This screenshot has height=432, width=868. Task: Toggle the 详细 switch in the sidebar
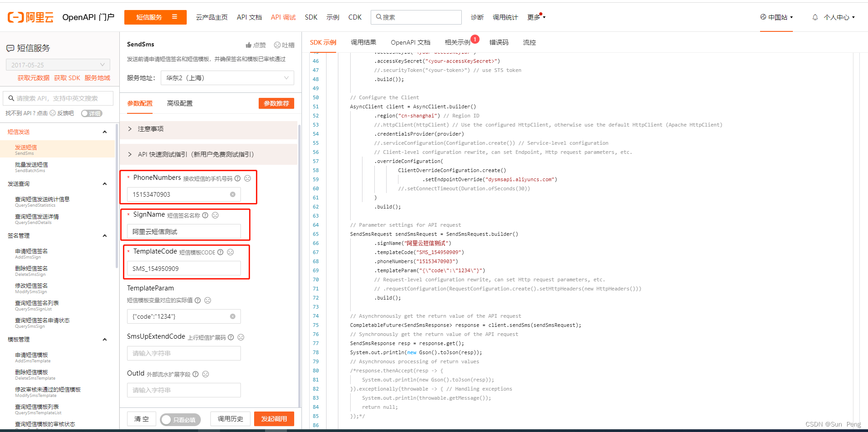click(x=92, y=113)
